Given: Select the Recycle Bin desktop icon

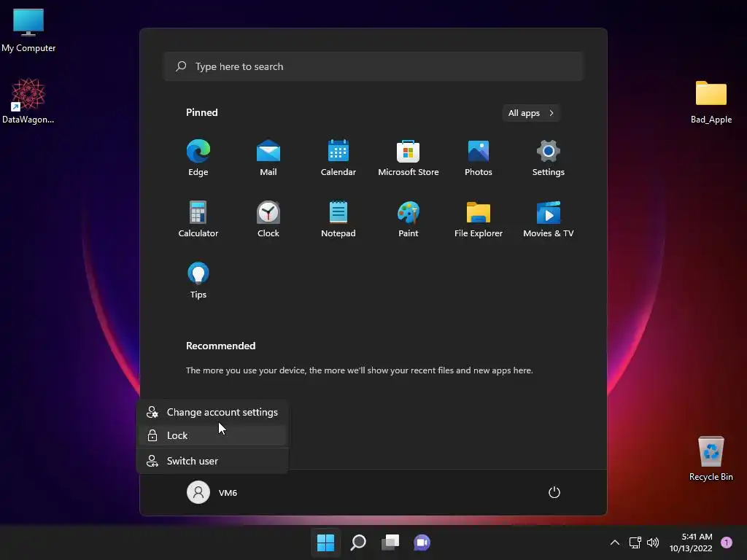Looking at the screenshot, I should (711, 459).
